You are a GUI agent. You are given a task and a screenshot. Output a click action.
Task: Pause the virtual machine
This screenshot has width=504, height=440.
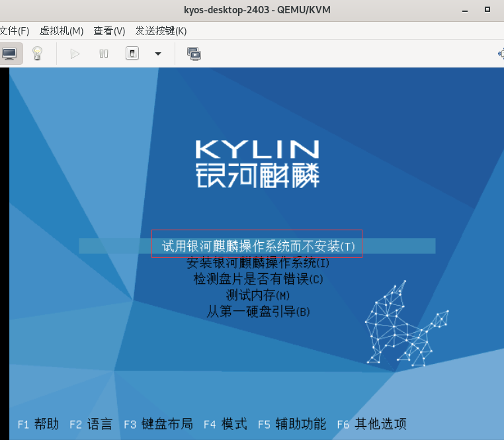pos(103,54)
